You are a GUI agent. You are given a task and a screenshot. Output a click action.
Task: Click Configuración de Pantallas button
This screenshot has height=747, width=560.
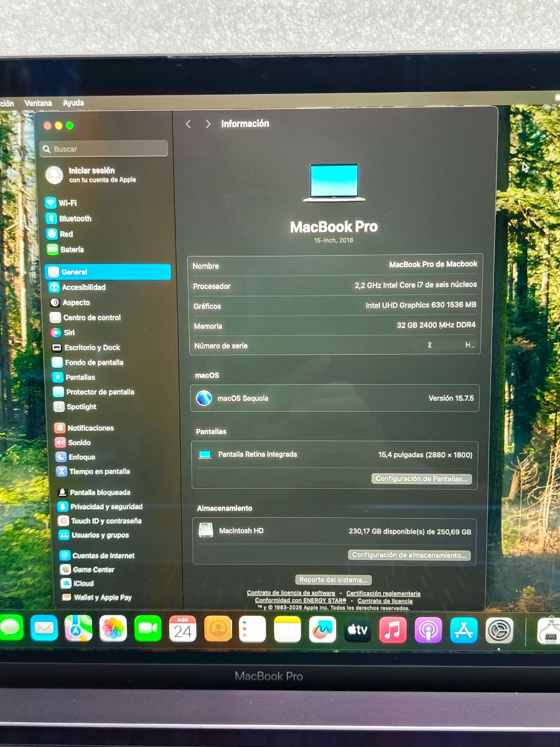tap(422, 479)
